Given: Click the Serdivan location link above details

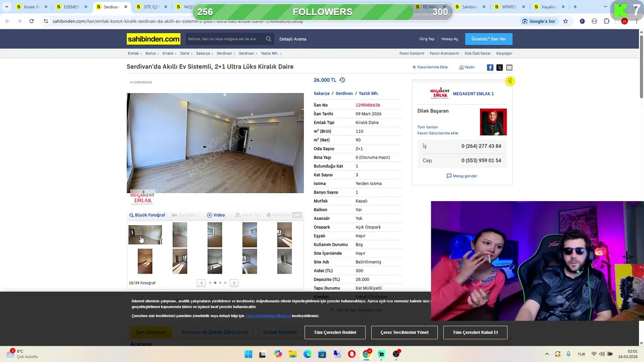Looking at the screenshot, I should pos(344,94).
